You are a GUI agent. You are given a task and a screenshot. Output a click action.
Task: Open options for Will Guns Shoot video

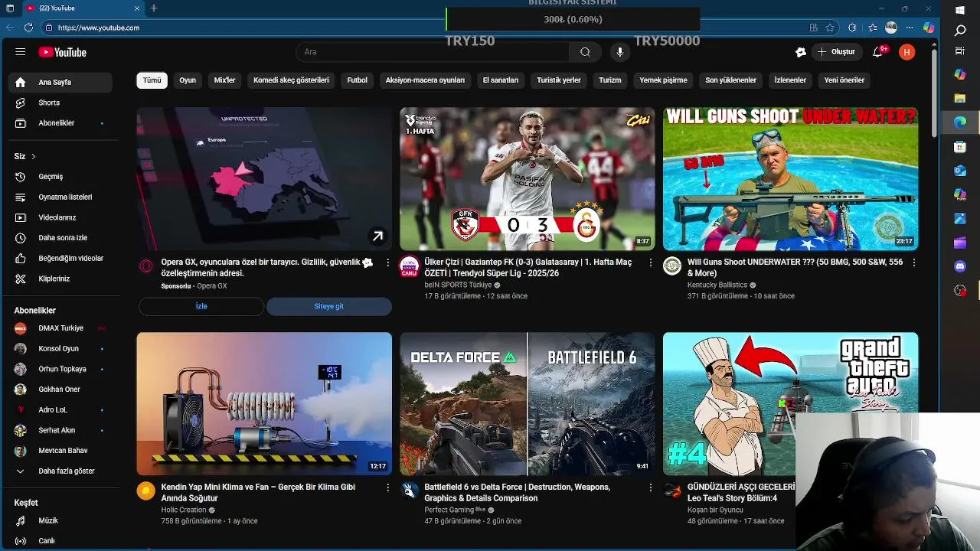click(x=913, y=262)
